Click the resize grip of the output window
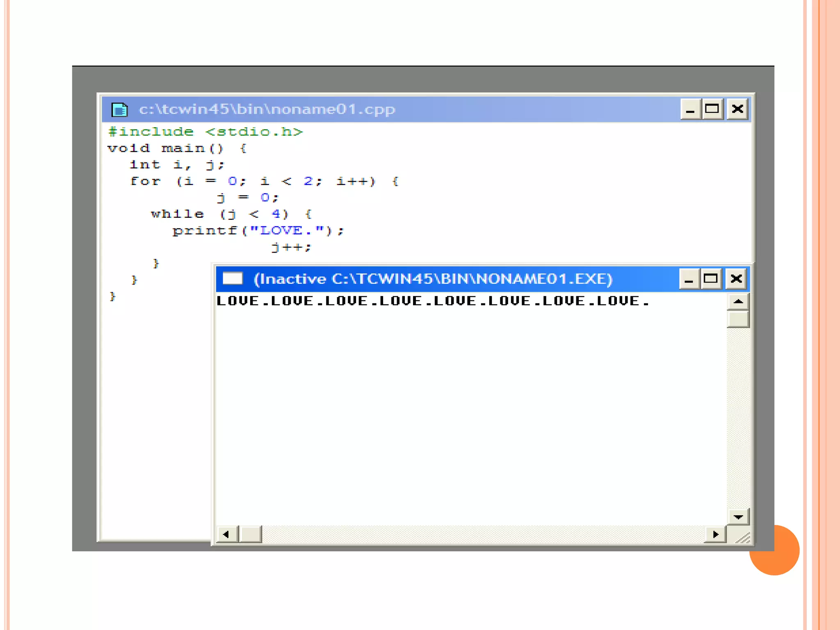 coord(743,537)
